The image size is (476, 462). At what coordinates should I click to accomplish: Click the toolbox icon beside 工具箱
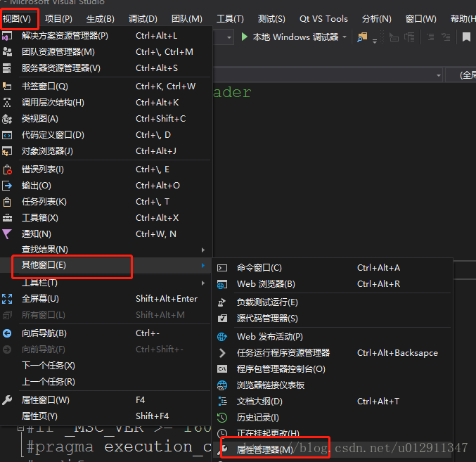[x=7, y=218]
